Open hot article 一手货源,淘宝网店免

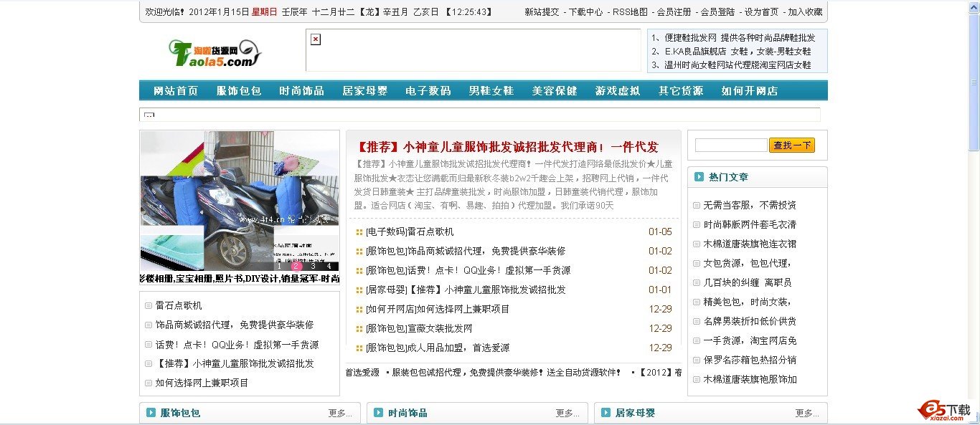[x=750, y=340]
